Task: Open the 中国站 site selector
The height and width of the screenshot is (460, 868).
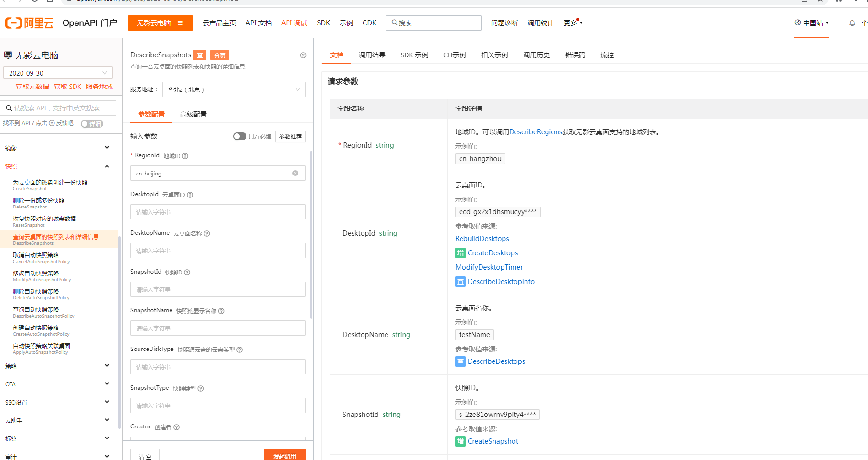Action: tap(812, 23)
